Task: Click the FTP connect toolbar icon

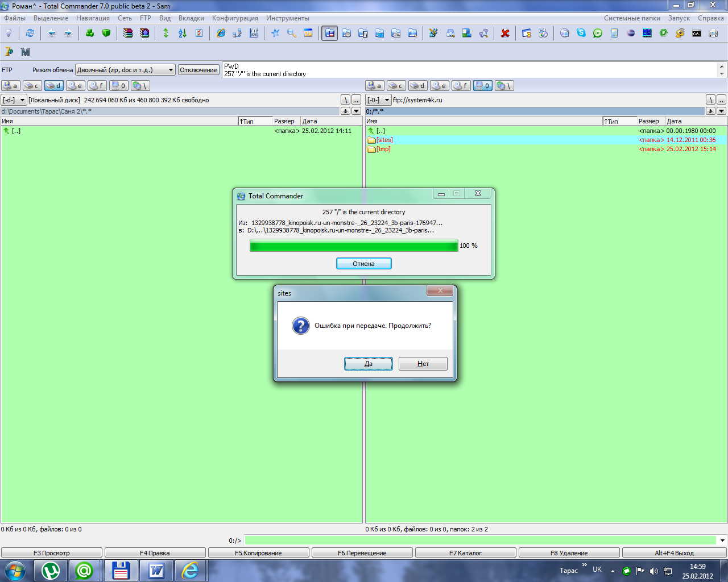Action: tap(237, 33)
